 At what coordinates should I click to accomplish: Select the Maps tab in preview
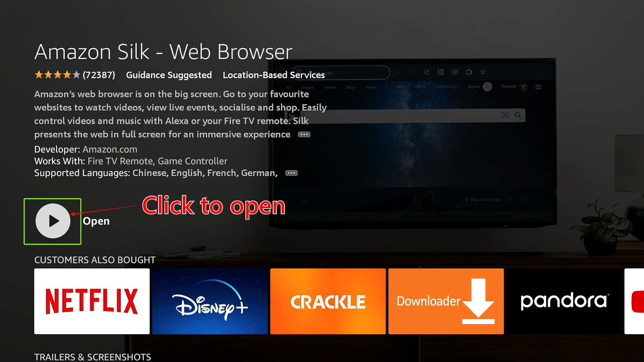[351, 87]
